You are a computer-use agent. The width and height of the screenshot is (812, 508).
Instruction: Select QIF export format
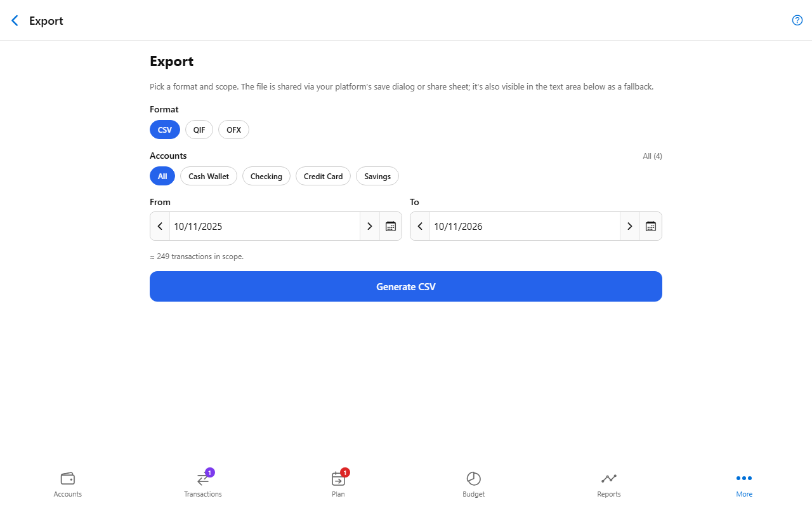tap(199, 130)
